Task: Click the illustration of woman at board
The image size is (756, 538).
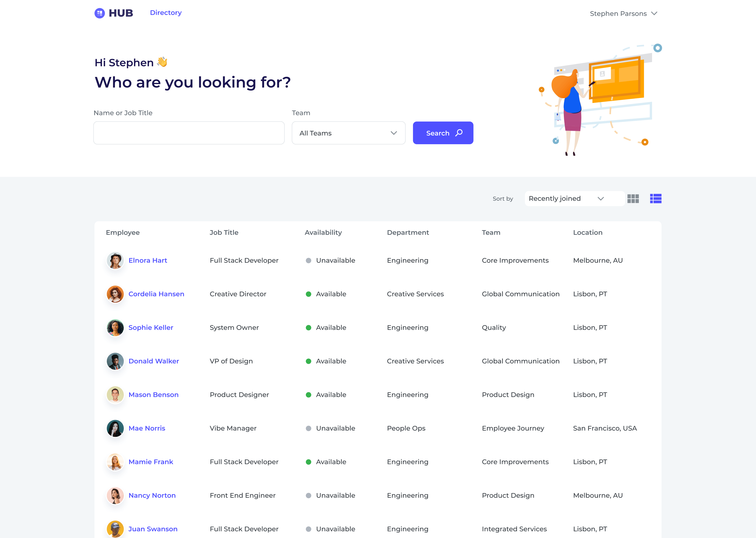Action: (x=600, y=99)
